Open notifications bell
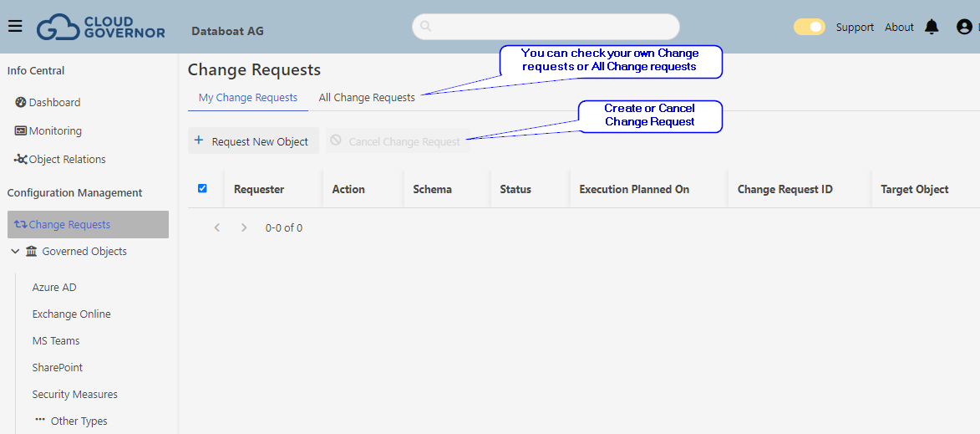Image resolution: width=980 pixels, height=434 pixels. click(x=932, y=27)
